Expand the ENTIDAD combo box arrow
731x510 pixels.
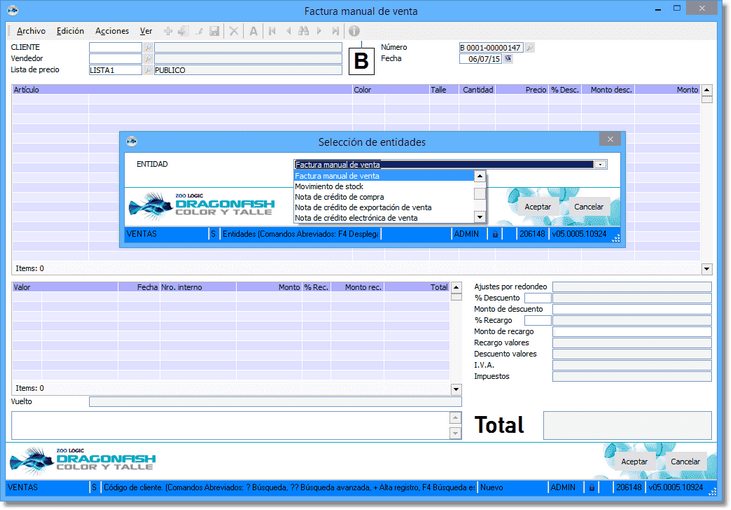[x=600, y=164]
